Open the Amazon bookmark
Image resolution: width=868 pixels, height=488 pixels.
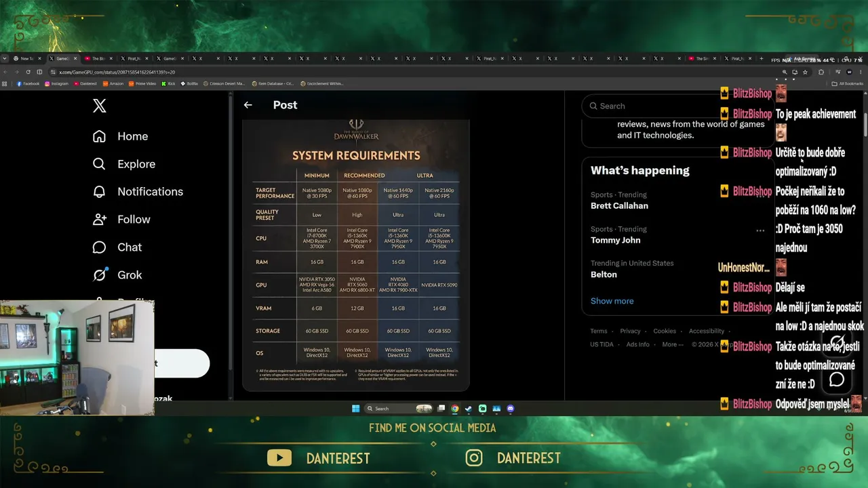click(113, 83)
